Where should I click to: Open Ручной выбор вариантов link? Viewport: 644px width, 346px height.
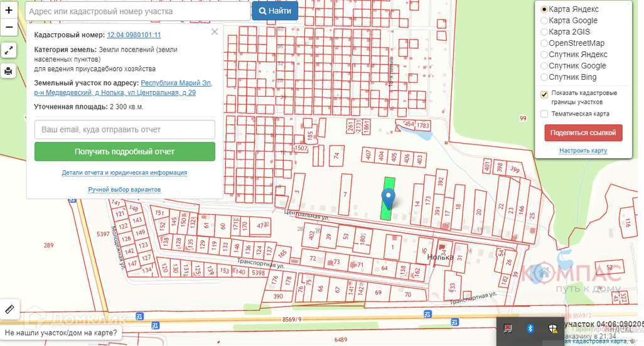coord(124,190)
